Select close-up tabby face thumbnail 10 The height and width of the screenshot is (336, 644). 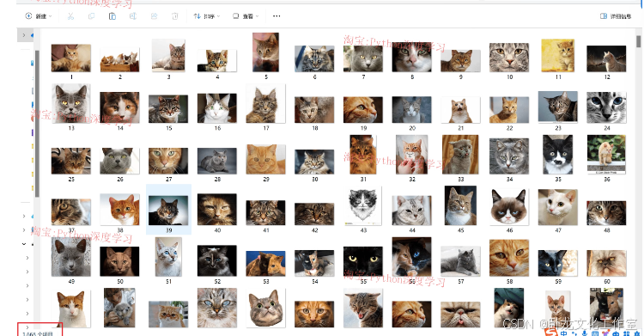[x=509, y=58]
